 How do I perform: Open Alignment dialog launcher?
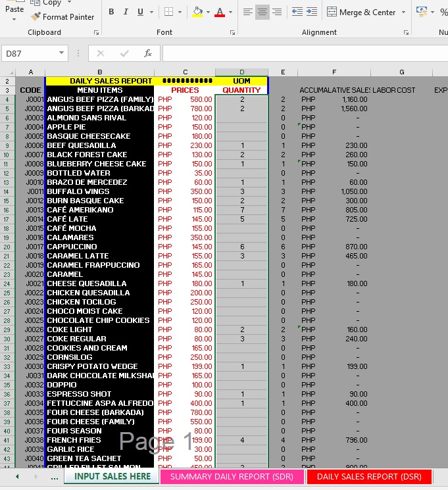[406, 32]
